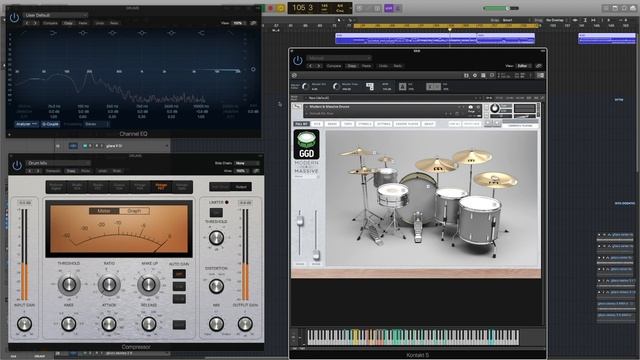Click Compressor Output Gain knob
Image resolution: width=640 pixels, height=360 pixels.
[x=245, y=324]
